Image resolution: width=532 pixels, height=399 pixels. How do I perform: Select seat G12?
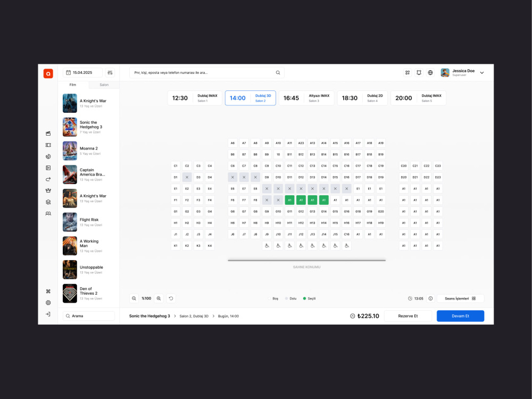click(301, 211)
